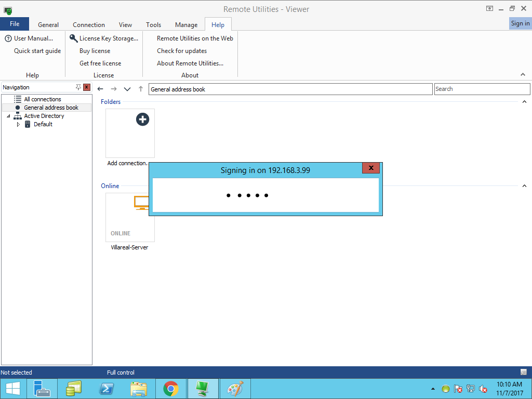
Task: Go up one level with up arrow
Action: point(141,89)
